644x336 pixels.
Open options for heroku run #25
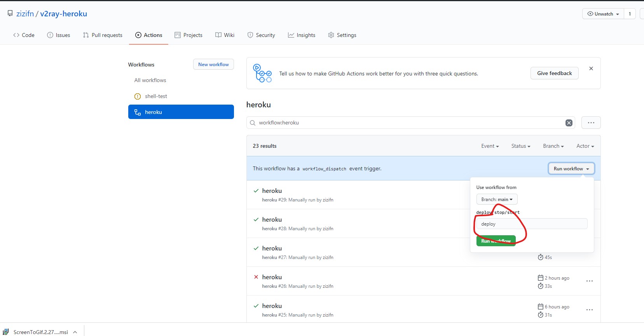[589, 310]
